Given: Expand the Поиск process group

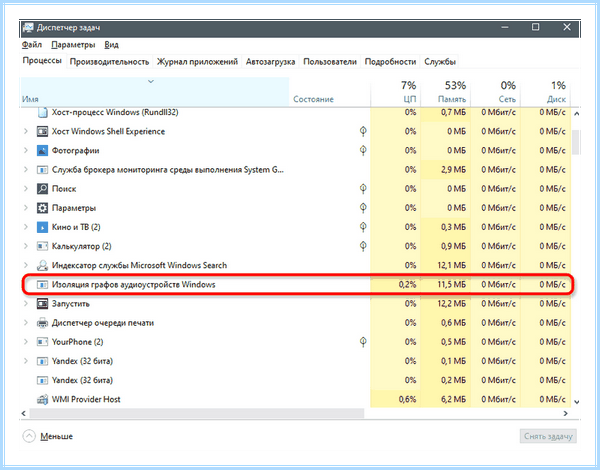Looking at the screenshot, I should click(x=26, y=189).
